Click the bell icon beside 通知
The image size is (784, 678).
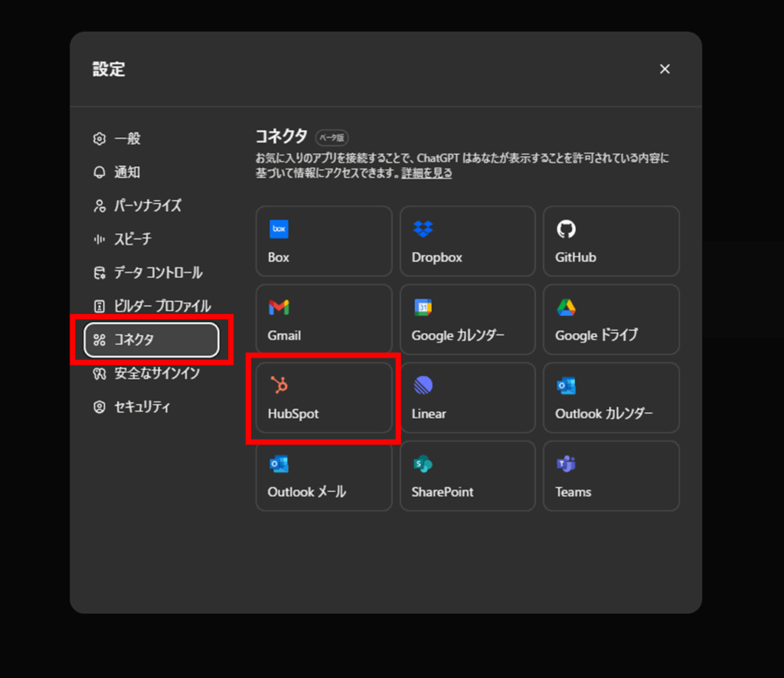tap(100, 172)
